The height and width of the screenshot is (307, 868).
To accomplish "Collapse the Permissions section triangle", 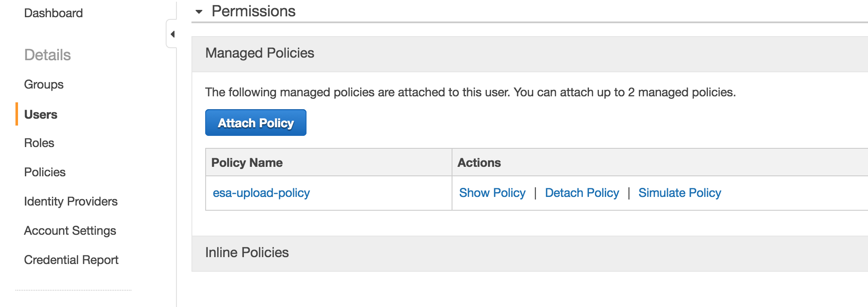I will click(199, 12).
